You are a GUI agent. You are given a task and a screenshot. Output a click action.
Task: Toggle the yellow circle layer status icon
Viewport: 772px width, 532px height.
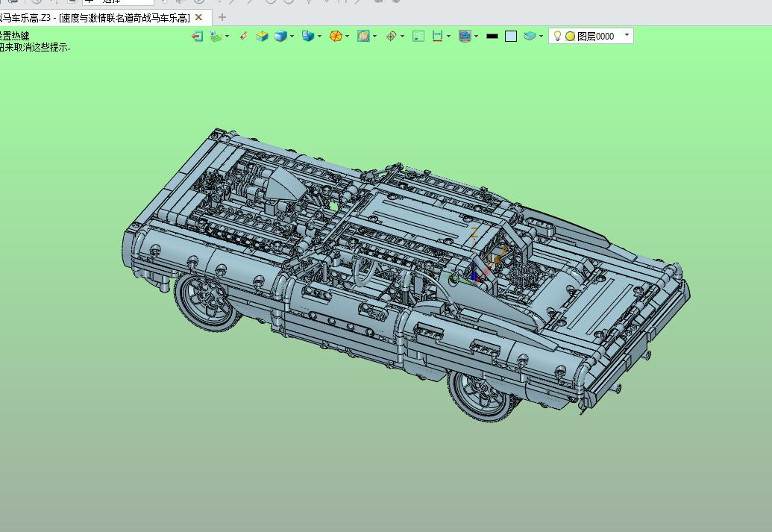pos(570,36)
